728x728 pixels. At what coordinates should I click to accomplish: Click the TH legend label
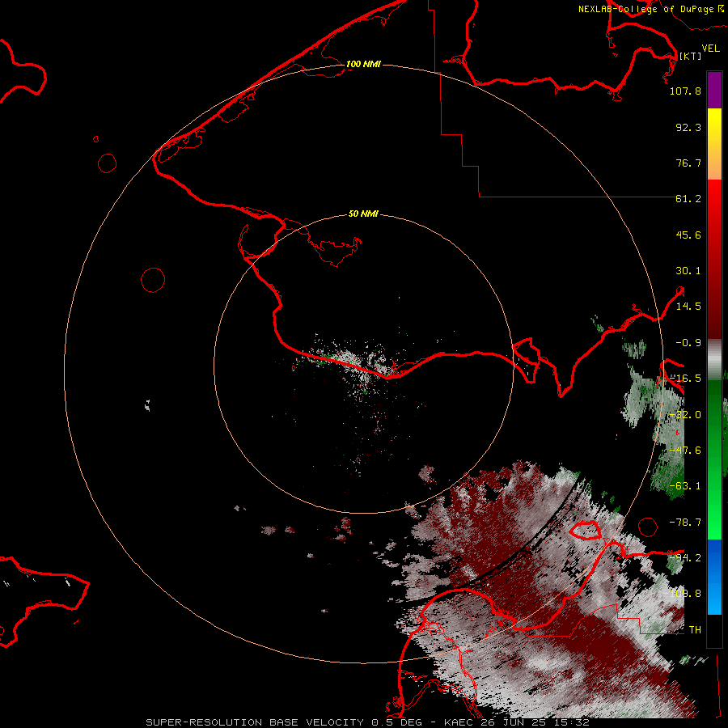click(695, 630)
